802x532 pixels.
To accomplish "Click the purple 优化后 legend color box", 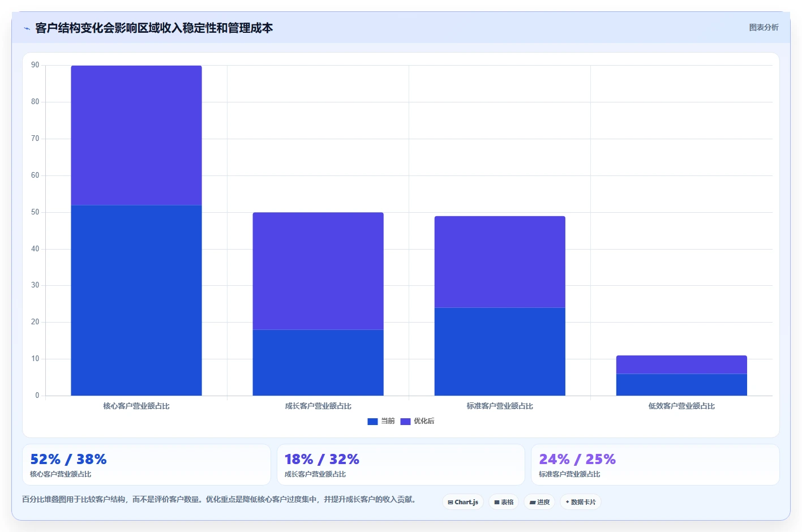I will (405, 422).
